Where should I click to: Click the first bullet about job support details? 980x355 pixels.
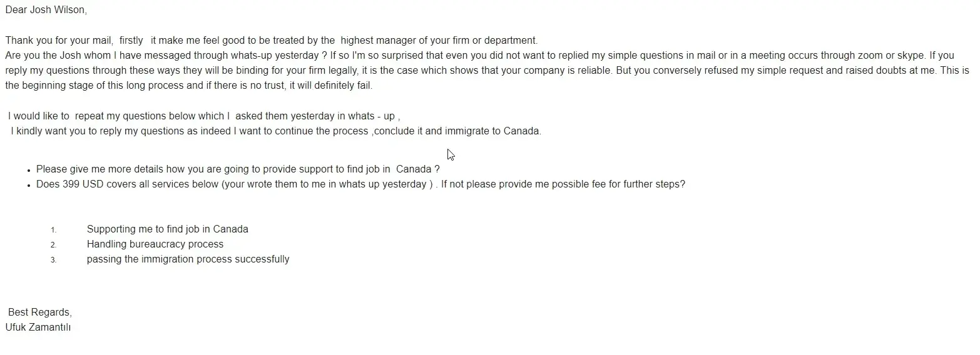click(x=238, y=169)
